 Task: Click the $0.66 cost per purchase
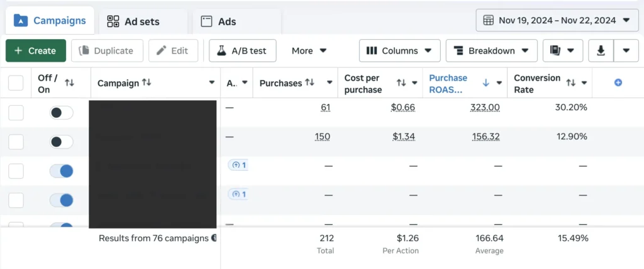[403, 107]
